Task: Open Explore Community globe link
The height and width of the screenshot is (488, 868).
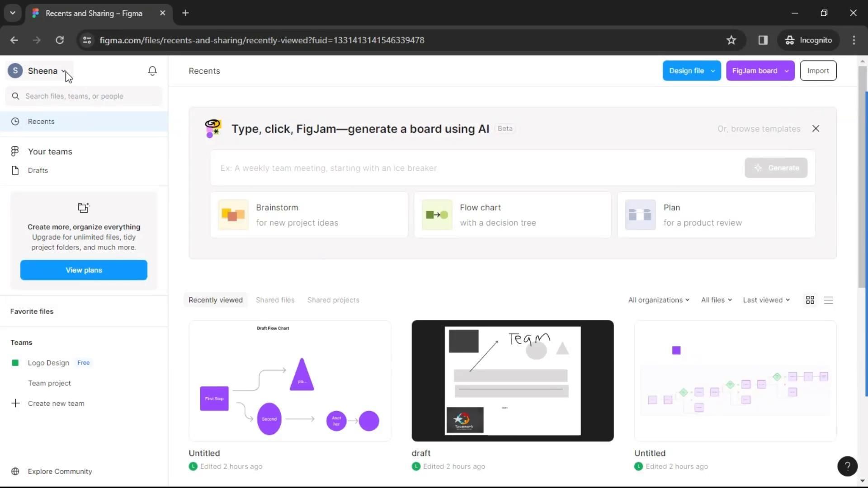Action: [15, 471]
